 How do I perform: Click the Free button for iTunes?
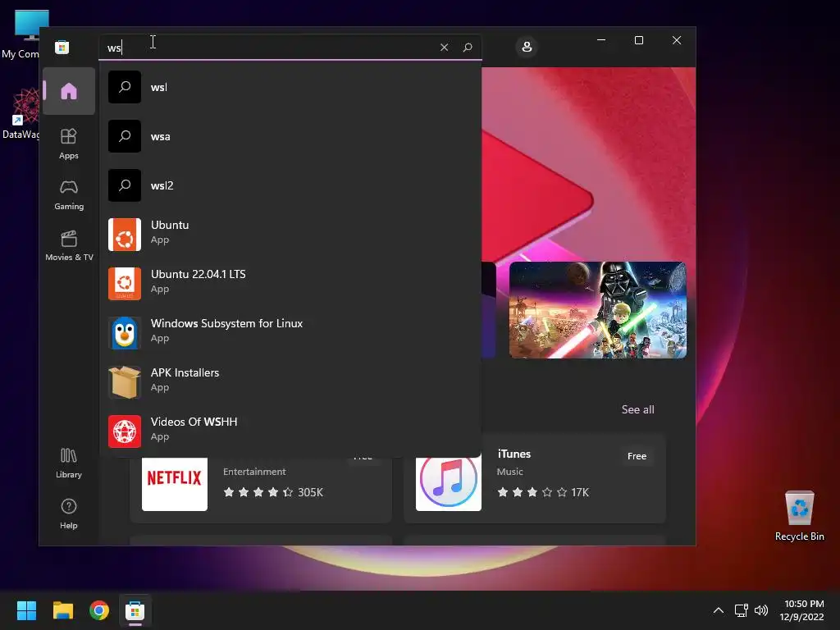[637, 456]
